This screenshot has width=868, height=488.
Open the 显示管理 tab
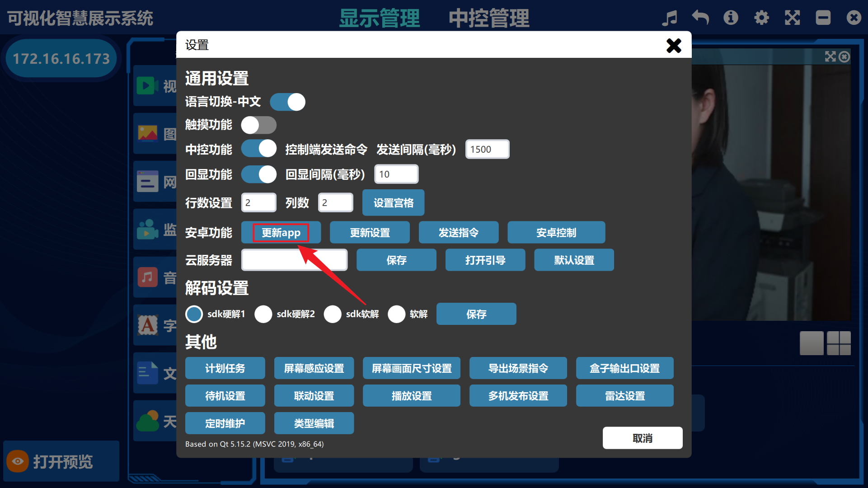pyautogui.click(x=380, y=18)
